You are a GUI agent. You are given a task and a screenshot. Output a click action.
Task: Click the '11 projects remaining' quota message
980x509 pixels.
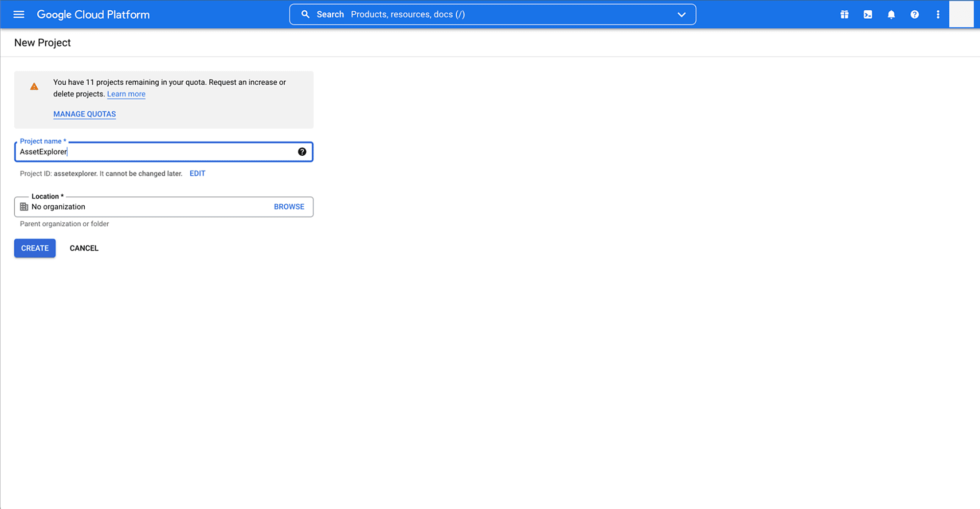[x=170, y=88]
